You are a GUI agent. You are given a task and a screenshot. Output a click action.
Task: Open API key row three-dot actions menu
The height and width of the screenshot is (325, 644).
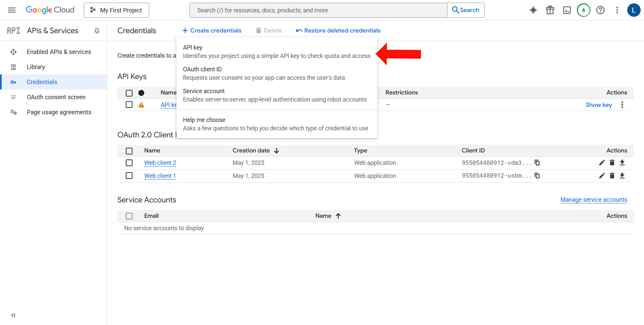tap(622, 105)
